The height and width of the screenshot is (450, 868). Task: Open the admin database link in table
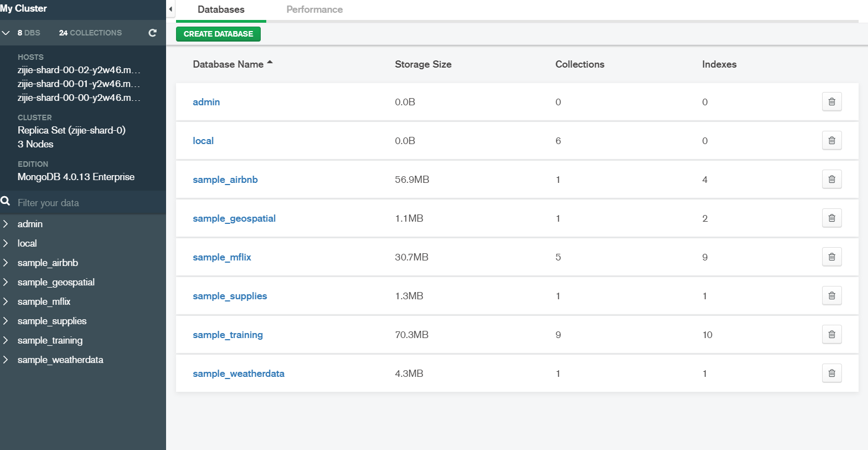tap(206, 102)
